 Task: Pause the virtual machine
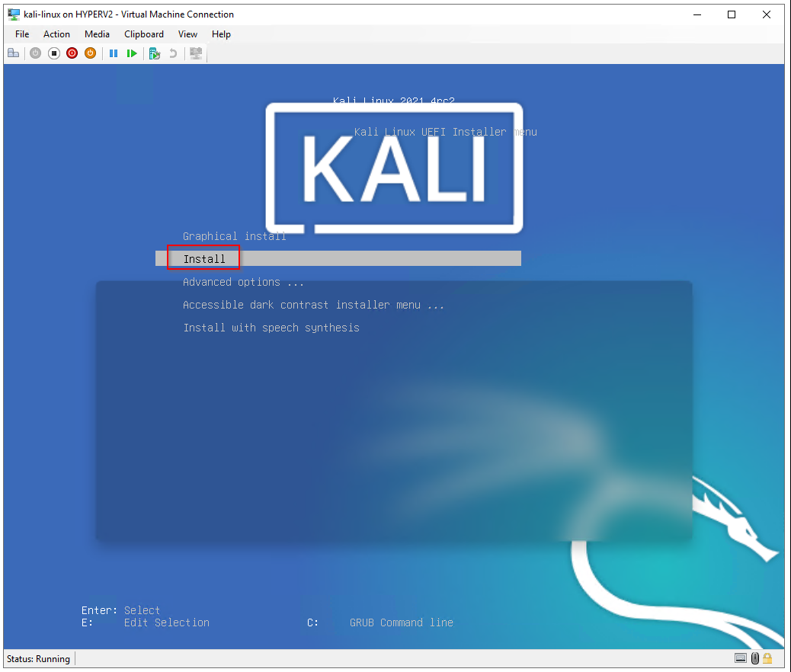(x=114, y=53)
